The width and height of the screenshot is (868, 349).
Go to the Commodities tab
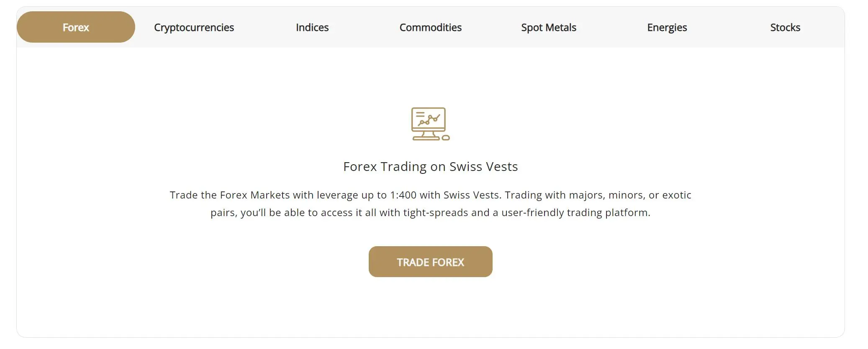coord(430,27)
